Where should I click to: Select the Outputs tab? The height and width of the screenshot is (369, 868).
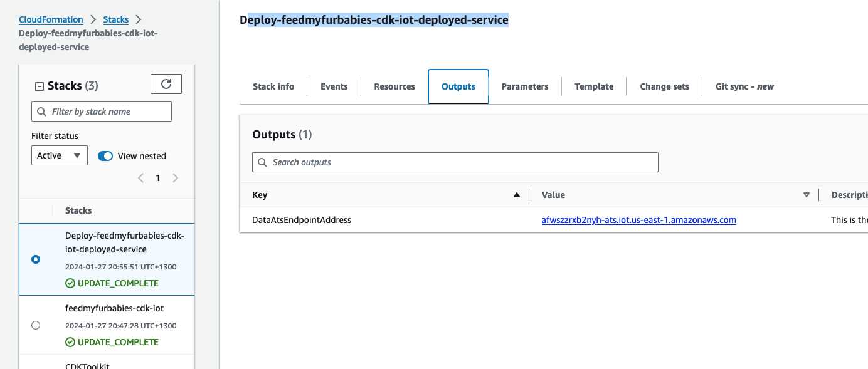tap(458, 86)
